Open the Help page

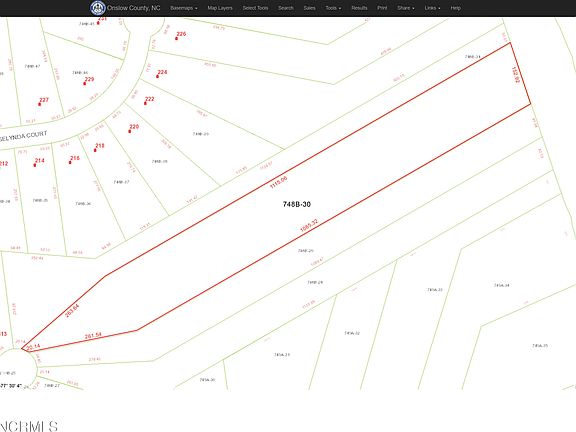(x=456, y=8)
